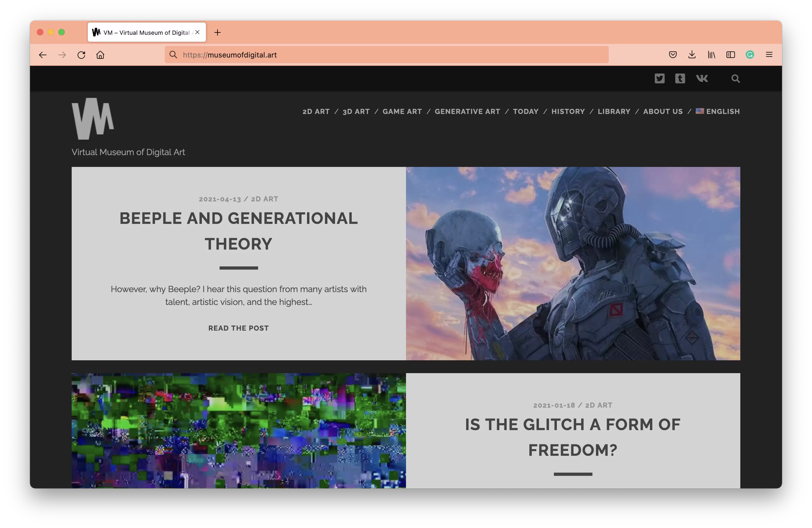Screen dimensions: 812x528
Task: Click the Beeple post excerpt text
Action: [x=239, y=296]
